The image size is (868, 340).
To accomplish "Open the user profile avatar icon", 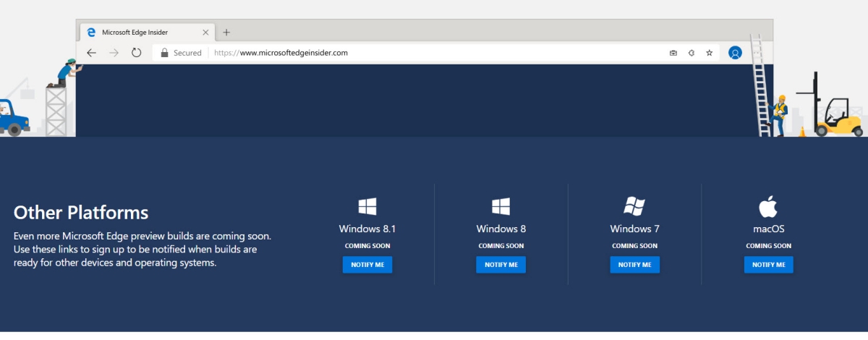I will pyautogui.click(x=735, y=53).
